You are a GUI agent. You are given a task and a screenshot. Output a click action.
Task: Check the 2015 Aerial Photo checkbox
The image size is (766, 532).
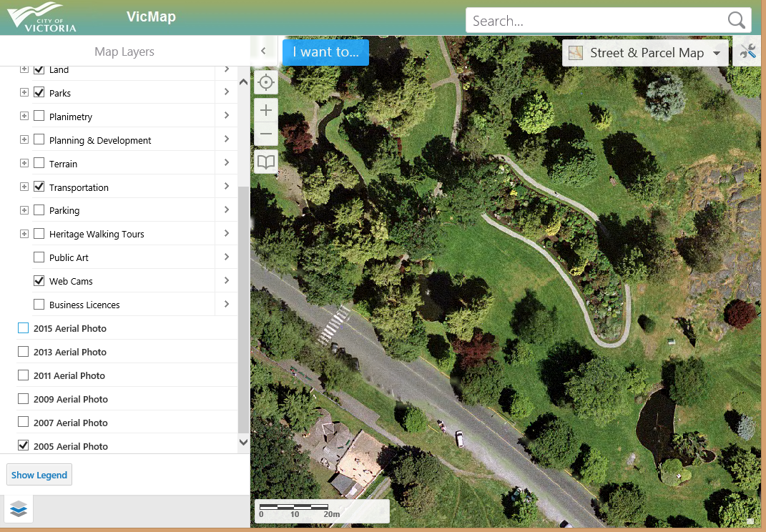click(23, 327)
